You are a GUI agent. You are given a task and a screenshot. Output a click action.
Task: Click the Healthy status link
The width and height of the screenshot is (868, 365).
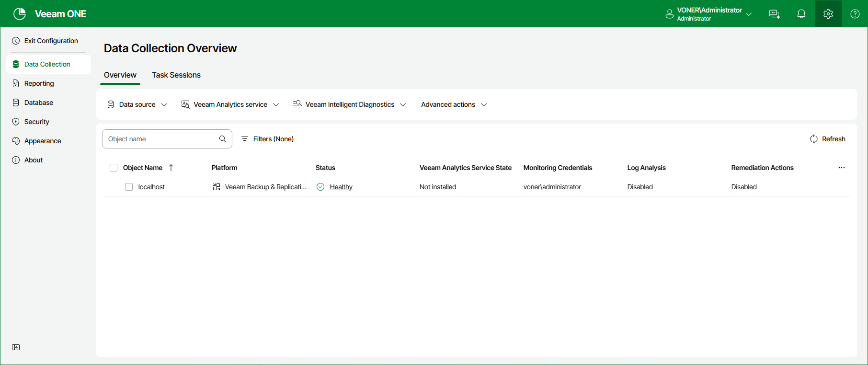[x=341, y=187]
